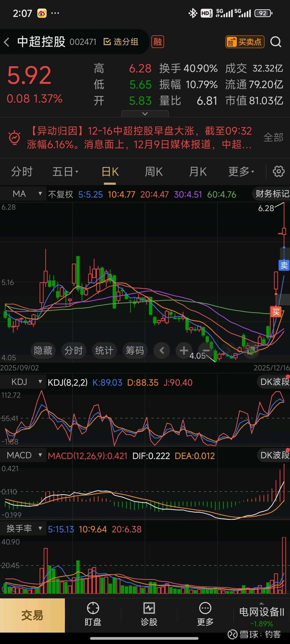
Task: Open chart settings gear icon
Action: click(x=279, y=171)
